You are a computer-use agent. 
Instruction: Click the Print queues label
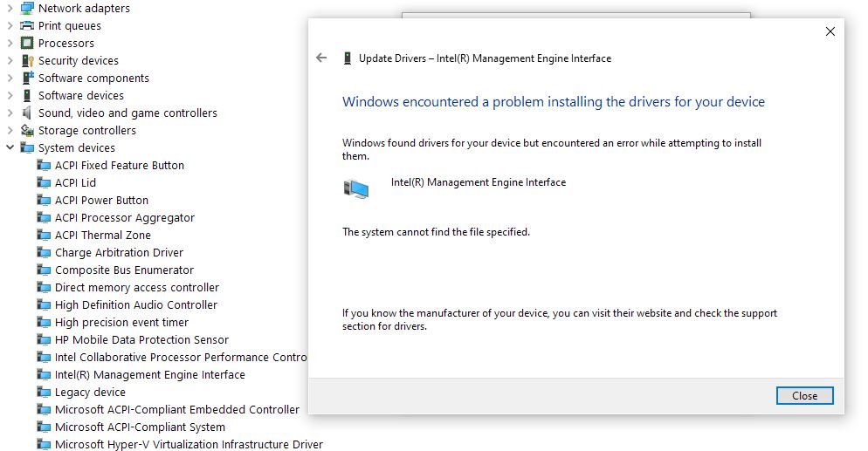70,25
